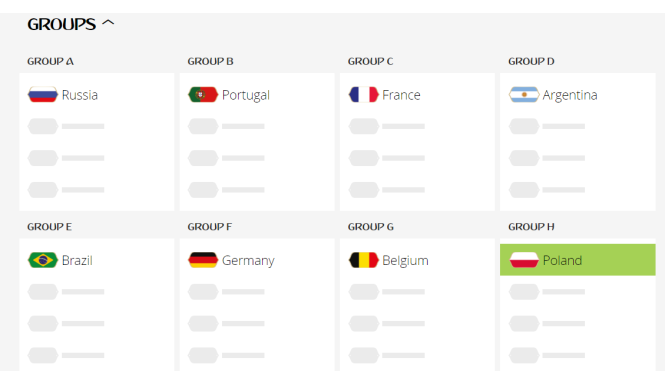
Task: Open the Germany team name
Action: [248, 260]
